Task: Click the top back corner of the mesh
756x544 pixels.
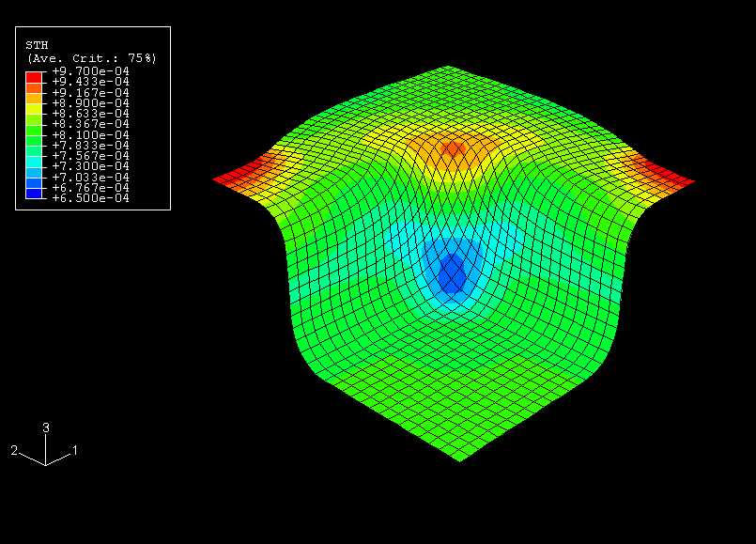Action: pos(448,68)
